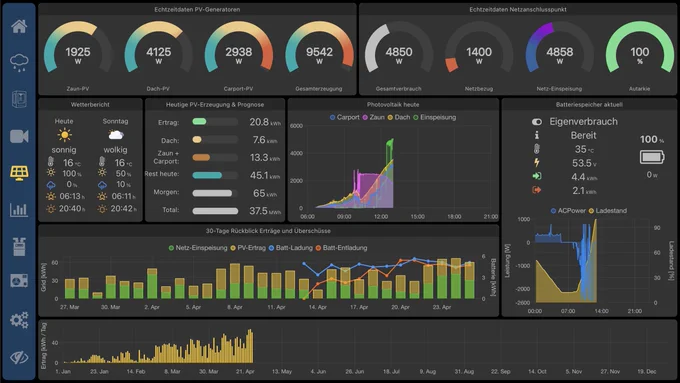The width and height of the screenshot is (680, 383).
Task: Click the orange battery discharge-out icon
Action: (537, 190)
